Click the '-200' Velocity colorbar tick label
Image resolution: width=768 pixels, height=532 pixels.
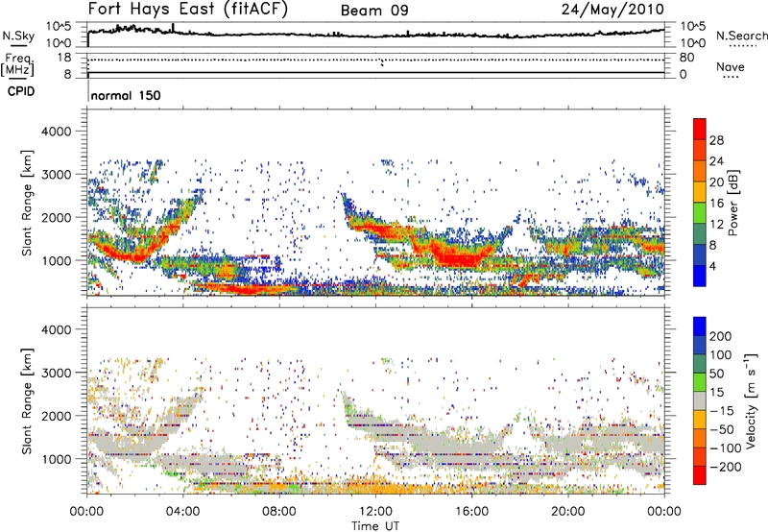pyautogui.click(x=726, y=467)
